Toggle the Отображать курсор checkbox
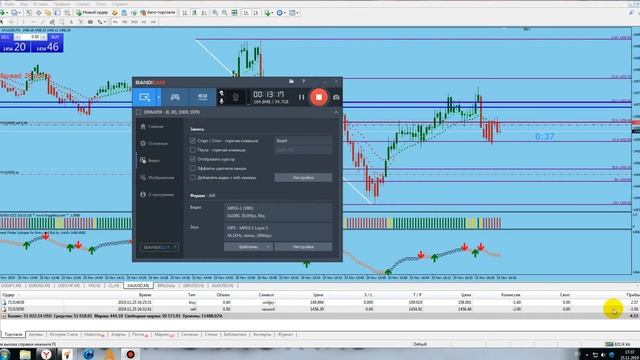 pyautogui.click(x=193, y=159)
